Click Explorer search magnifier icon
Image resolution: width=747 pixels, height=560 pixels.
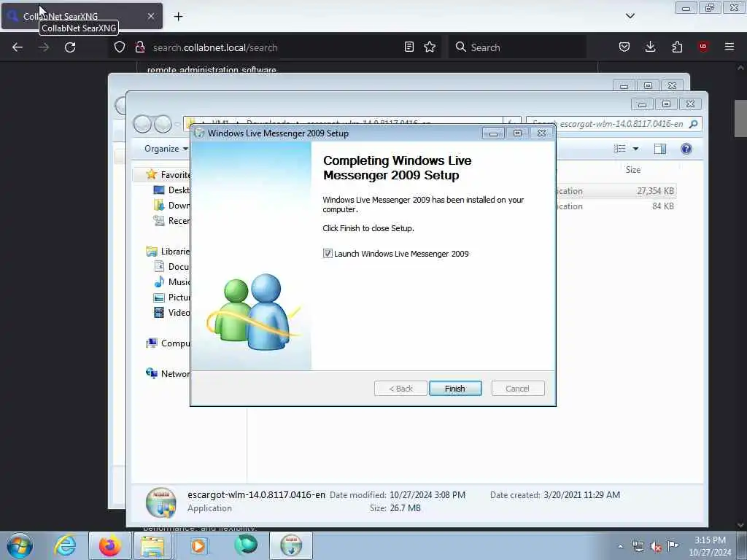coord(694,124)
